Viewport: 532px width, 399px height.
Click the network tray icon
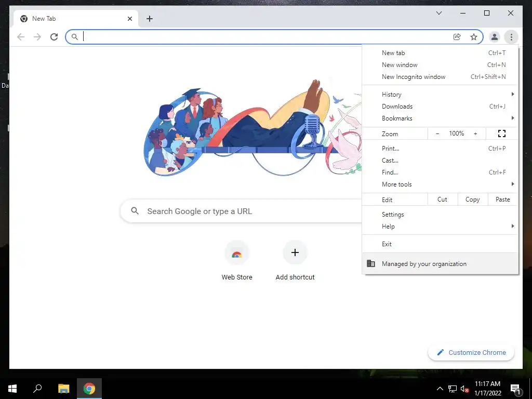coord(453,389)
